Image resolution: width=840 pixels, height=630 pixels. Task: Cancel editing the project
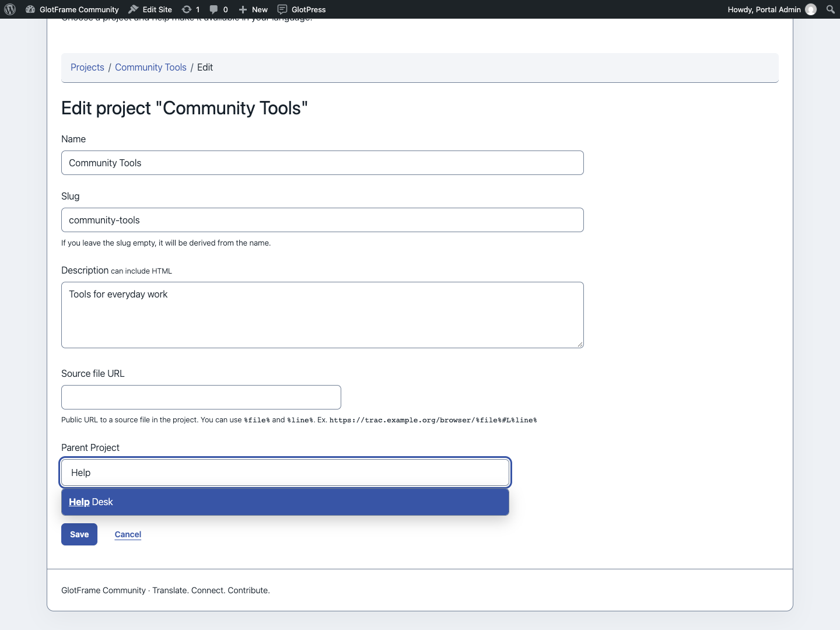click(128, 534)
